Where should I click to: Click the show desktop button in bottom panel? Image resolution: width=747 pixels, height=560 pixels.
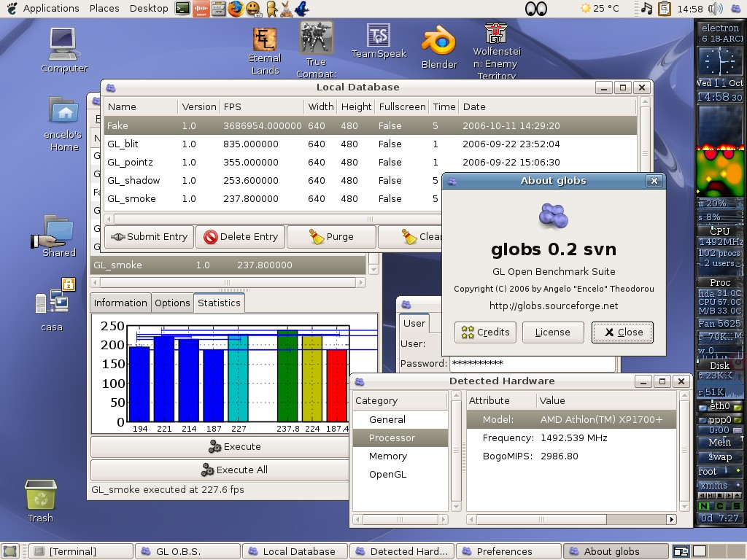[10, 551]
